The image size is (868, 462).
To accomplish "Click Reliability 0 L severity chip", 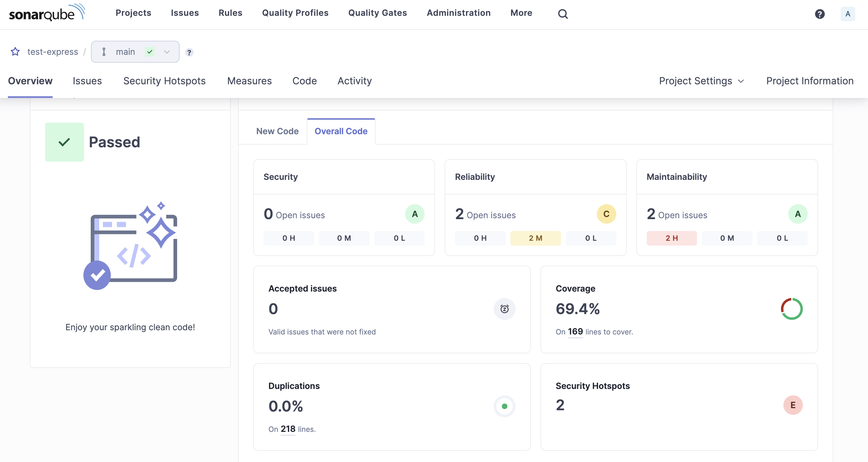I will pos(591,238).
